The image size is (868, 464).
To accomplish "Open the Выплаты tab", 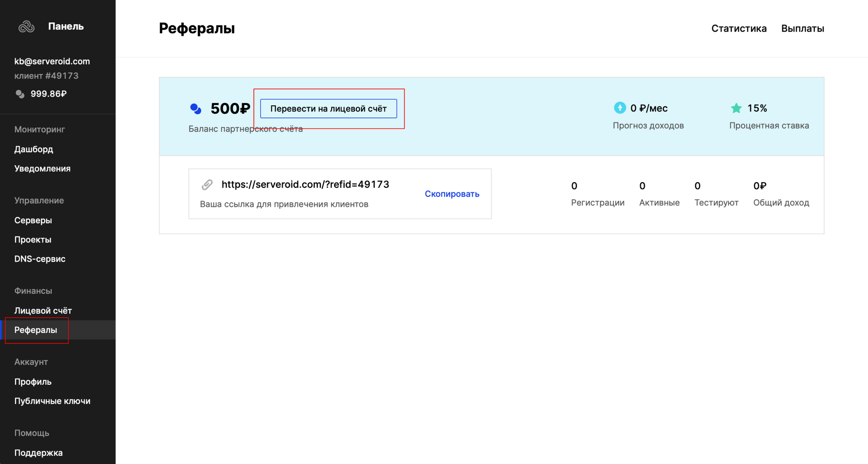I will pos(802,29).
